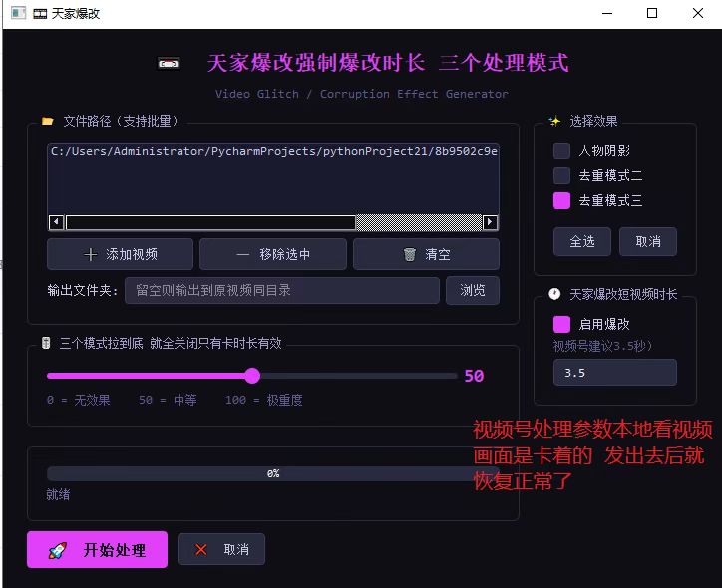Click the Video Glitch / Corruption Effect Generator subtitle
This screenshot has height=588, width=722.
(x=362, y=94)
